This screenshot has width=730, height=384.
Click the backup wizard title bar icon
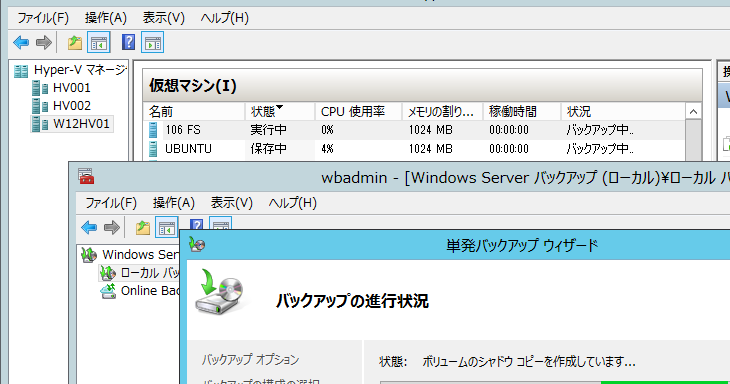pos(197,244)
